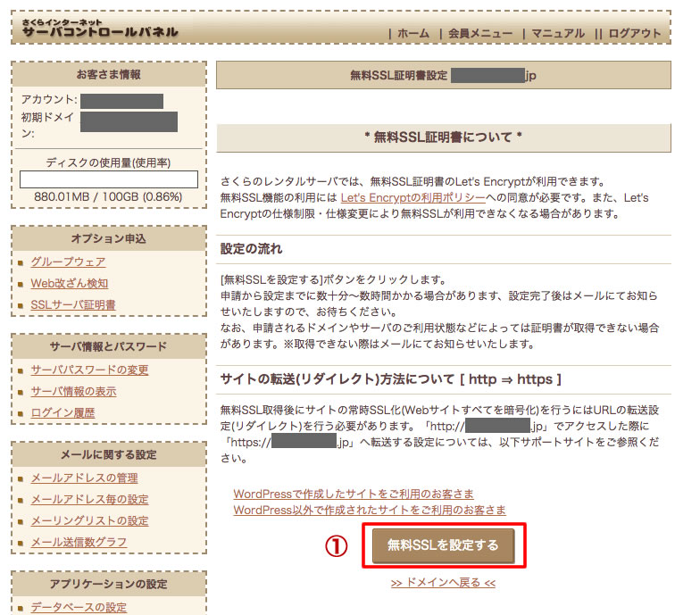The width and height of the screenshot is (700, 615).
Task: View ログイン履歴 in the sidebar
Action: pyautogui.click(x=62, y=412)
